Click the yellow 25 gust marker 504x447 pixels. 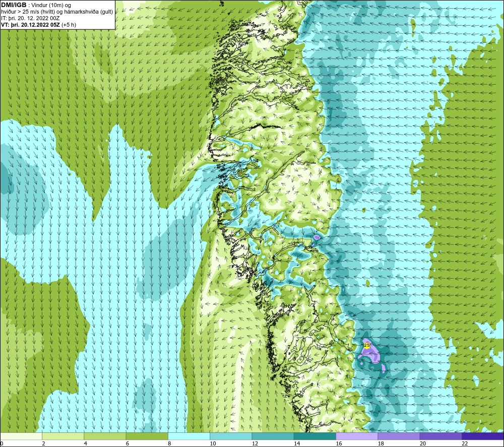tap(367, 345)
